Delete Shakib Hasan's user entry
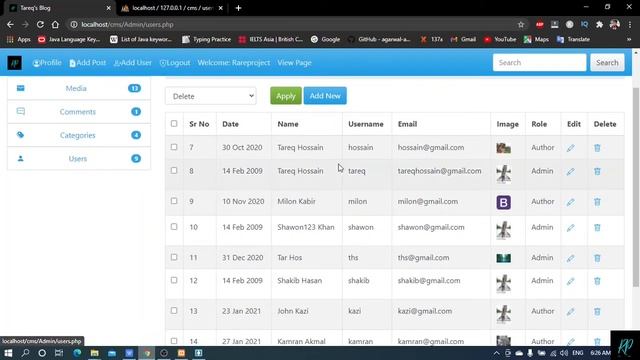This screenshot has width=640, height=360. tap(597, 281)
